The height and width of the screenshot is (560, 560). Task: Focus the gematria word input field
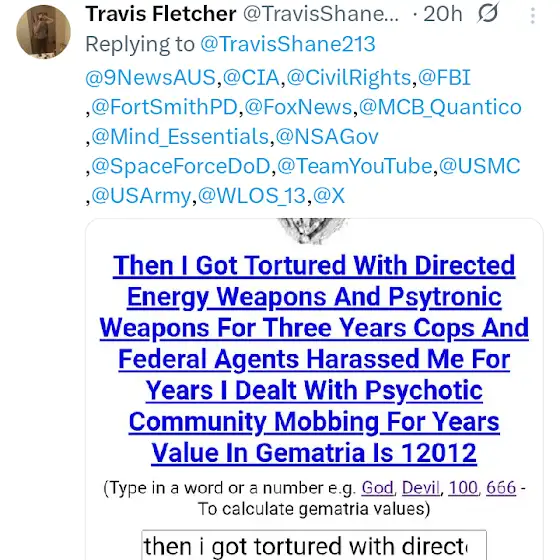314,545
